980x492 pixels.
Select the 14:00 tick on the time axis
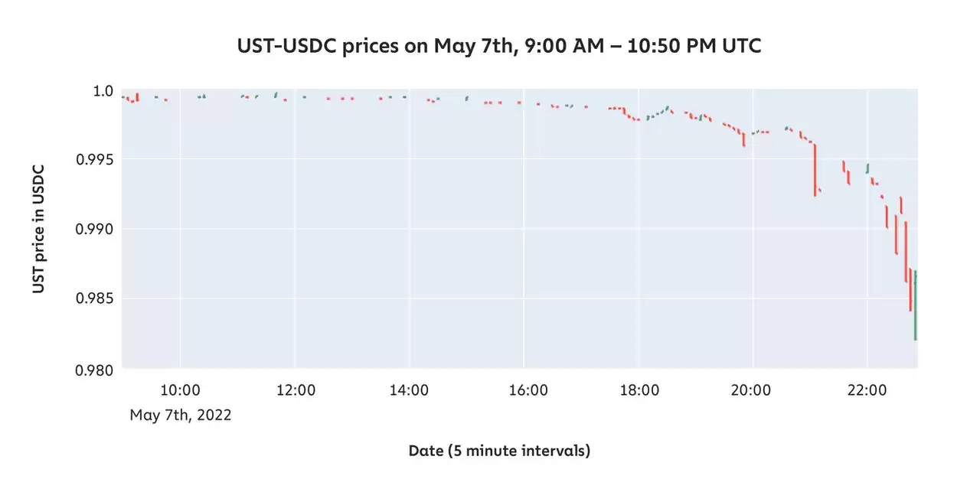pos(410,389)
